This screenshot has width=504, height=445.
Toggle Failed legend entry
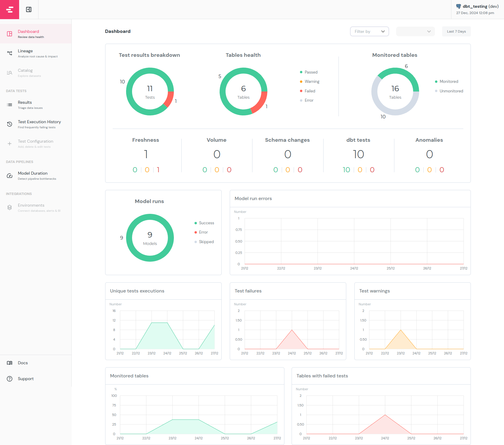click(307, 91)
